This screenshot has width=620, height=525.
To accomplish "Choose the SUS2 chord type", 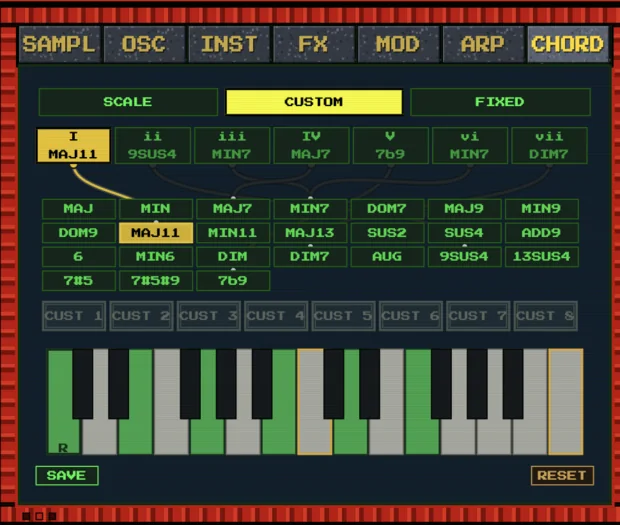I will 387,233.
